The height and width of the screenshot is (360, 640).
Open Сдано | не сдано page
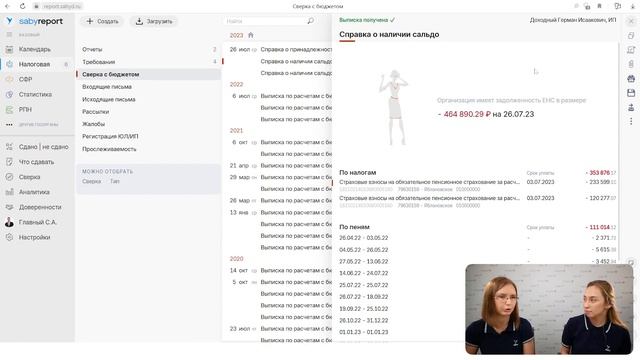43,147
